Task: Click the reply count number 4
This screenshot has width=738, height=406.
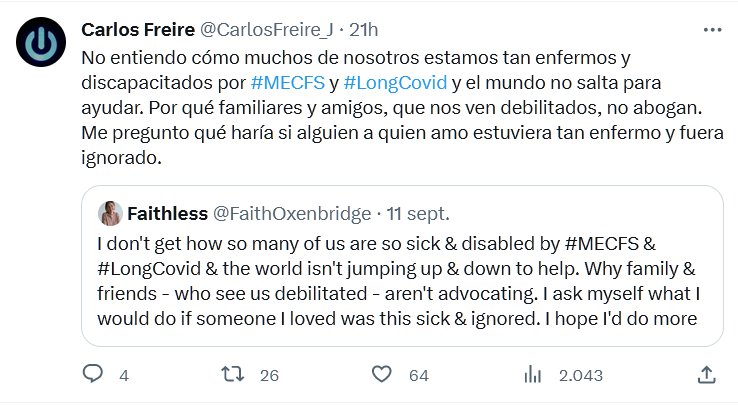Action: point(124,376)
